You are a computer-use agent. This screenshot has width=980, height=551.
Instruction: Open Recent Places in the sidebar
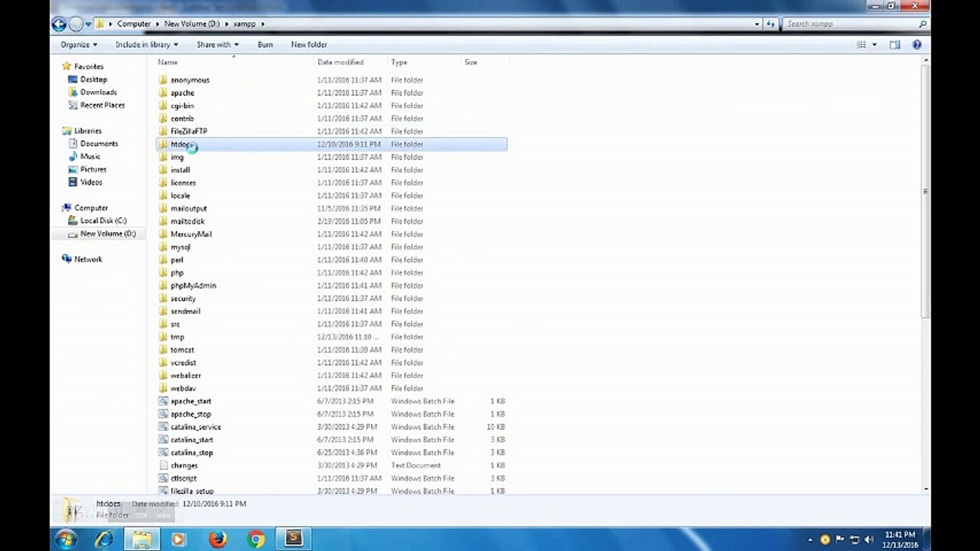tap(103, 106)
